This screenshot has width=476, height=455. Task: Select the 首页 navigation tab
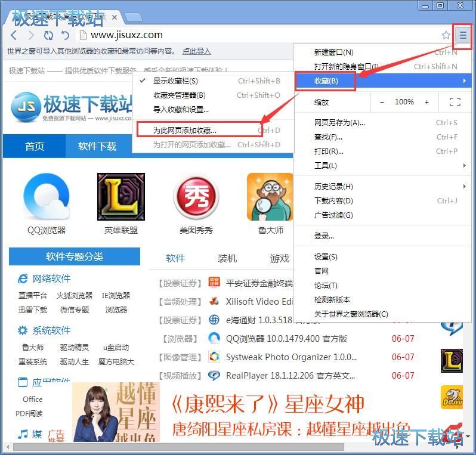click(x=35, y=146)
